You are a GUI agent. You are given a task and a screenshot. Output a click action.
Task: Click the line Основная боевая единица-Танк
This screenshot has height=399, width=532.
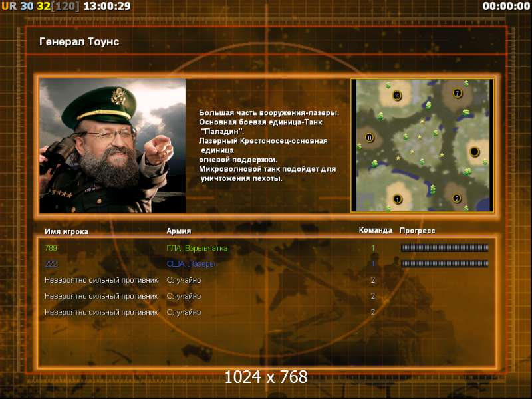(x=261, y=122)
